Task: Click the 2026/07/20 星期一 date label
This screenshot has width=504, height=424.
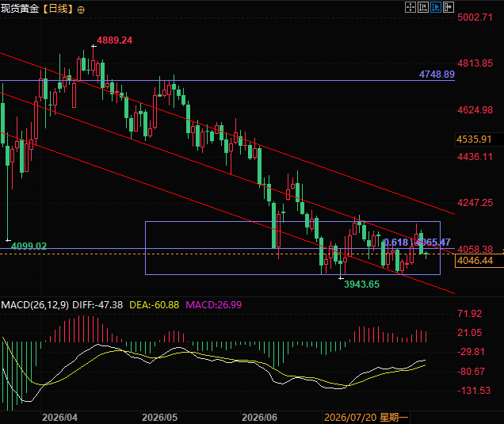Action: point(366,417)
